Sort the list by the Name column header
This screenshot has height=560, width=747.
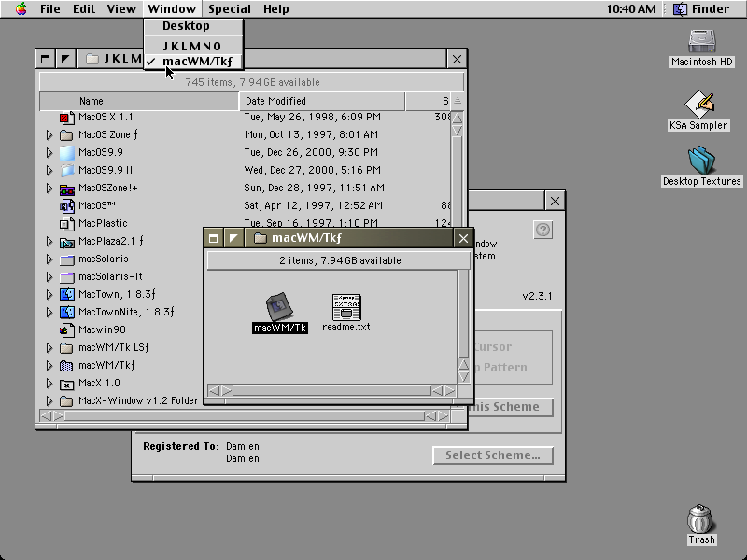click(138, 101)
